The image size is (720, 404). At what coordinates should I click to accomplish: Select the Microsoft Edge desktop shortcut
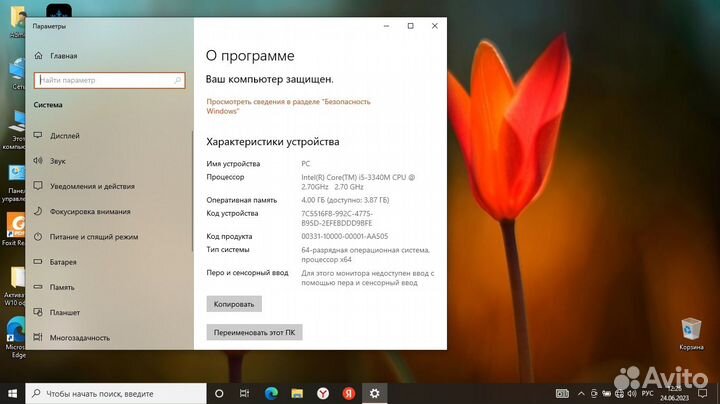click(x=16, y=337)
